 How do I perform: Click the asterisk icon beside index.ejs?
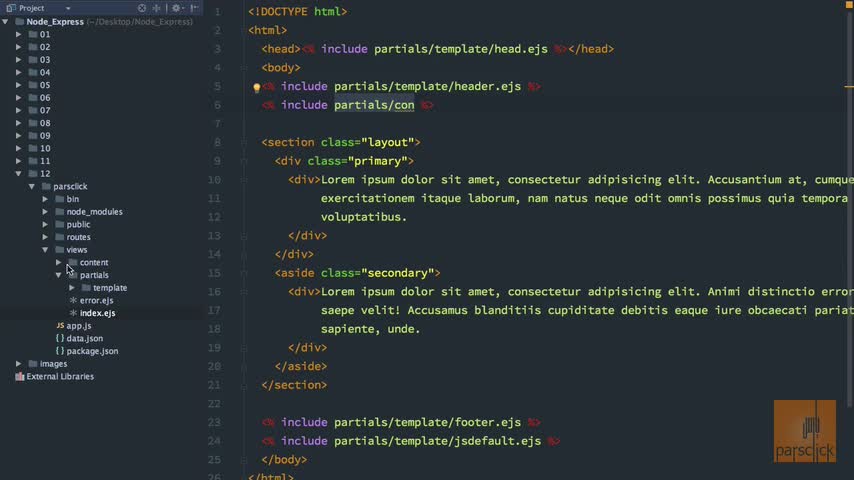click(73, 313)
